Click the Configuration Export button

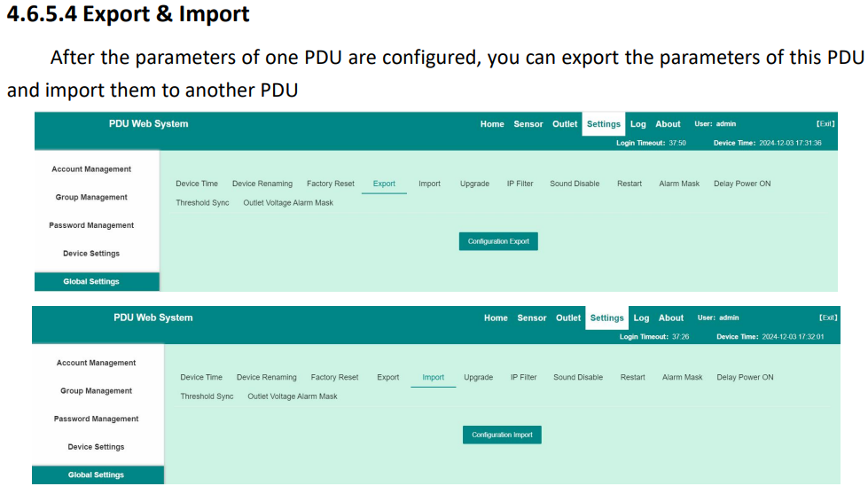[x=498, y=241]
